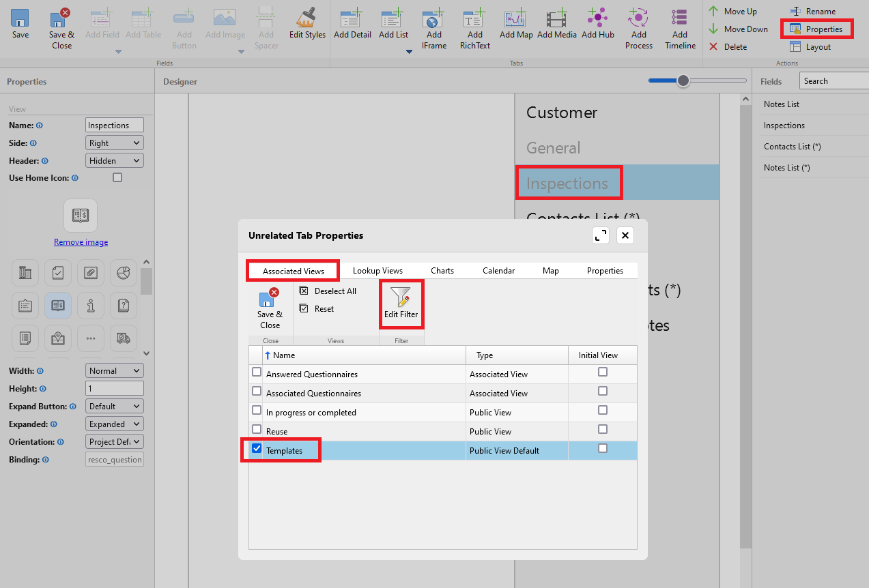This screenshot has width=869, height=588.
Task: Expand the Unrelated Tab Properties dialog
Action: [601, 235]
